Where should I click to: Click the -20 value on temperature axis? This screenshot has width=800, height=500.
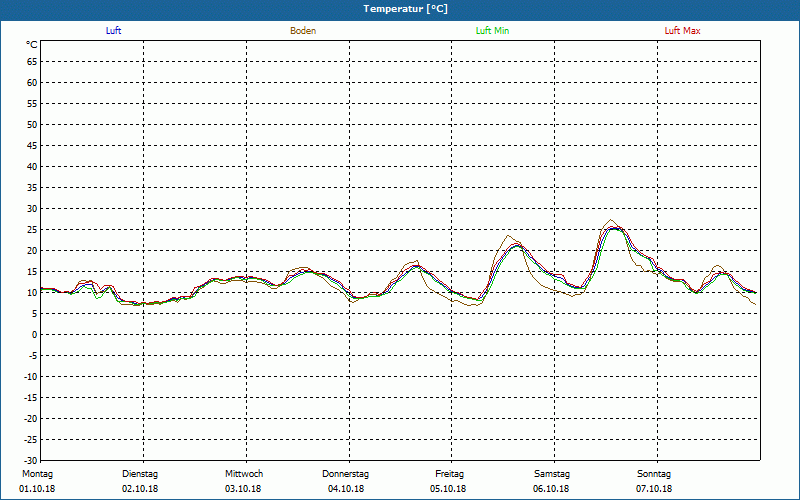click(31, 418)
